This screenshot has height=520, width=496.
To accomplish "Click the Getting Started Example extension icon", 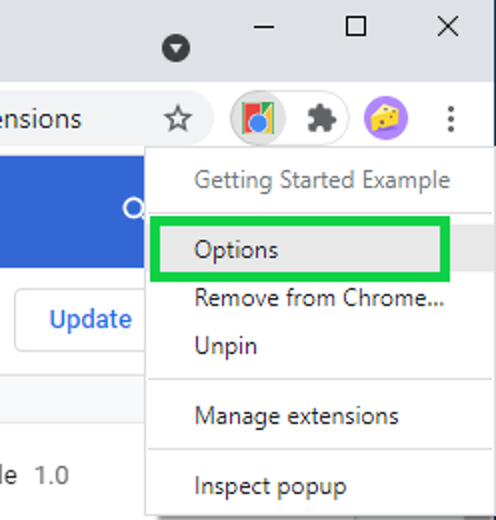I will 258,118.
